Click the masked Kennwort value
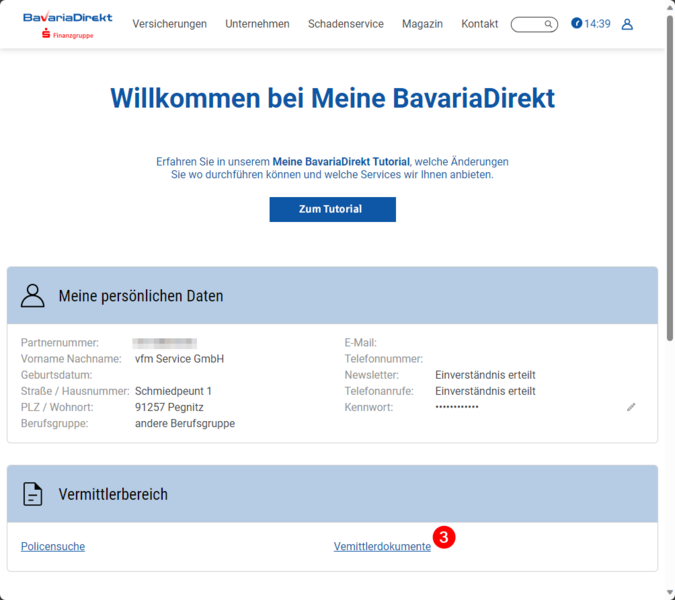 point(457,407)
